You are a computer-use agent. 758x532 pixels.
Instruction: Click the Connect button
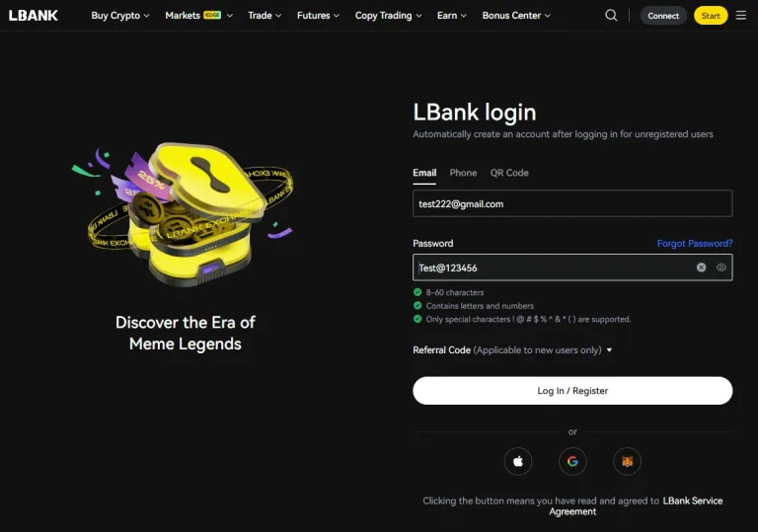click(x=663, y=16)
